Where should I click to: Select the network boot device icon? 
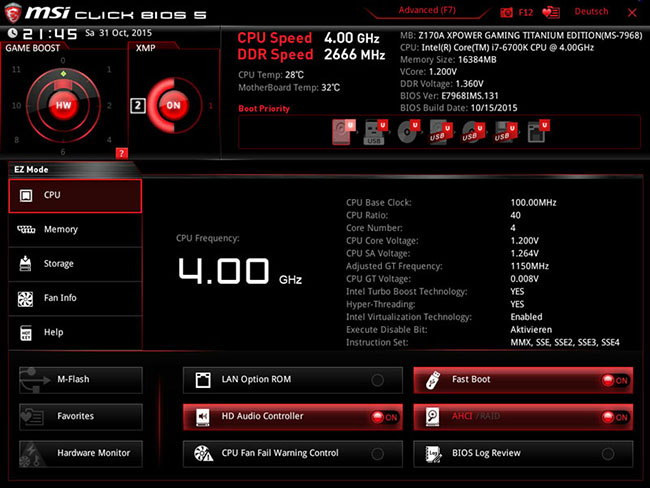click(538, 132)
